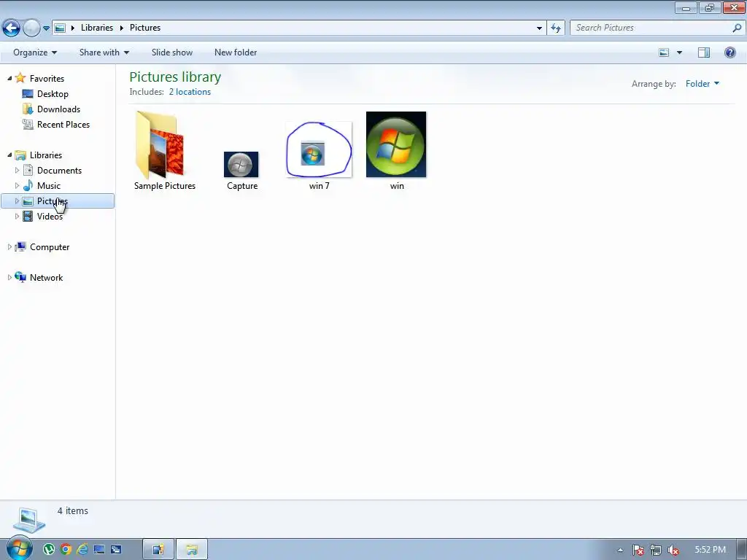Screen dimensions: 747x560
Task: Refresh the Pictures folder view
Action: coord(555,28)
